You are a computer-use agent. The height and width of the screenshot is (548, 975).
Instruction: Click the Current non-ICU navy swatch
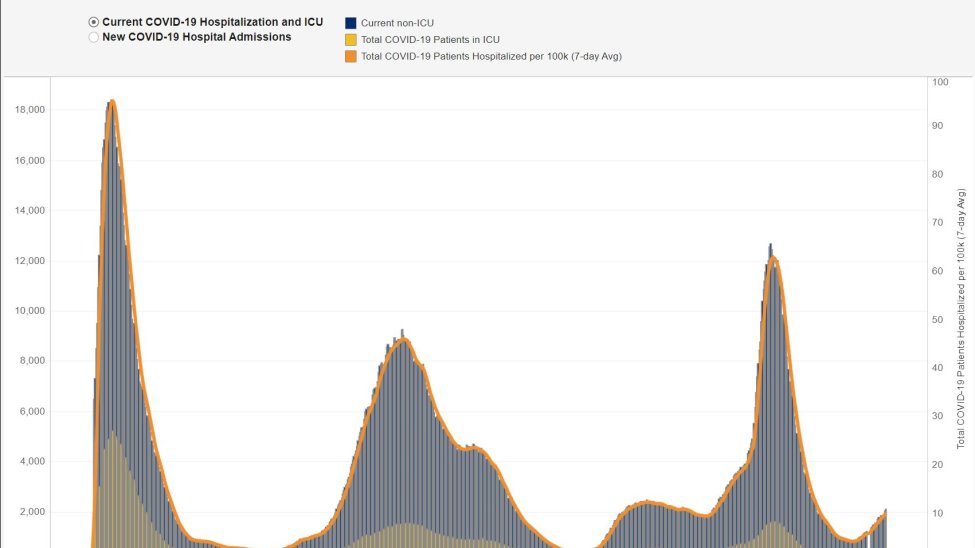coord(351,23)
